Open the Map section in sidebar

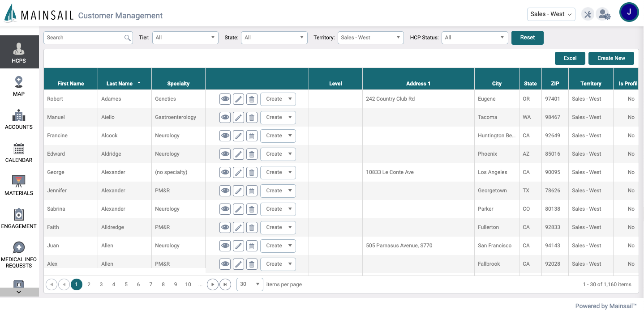19,86
